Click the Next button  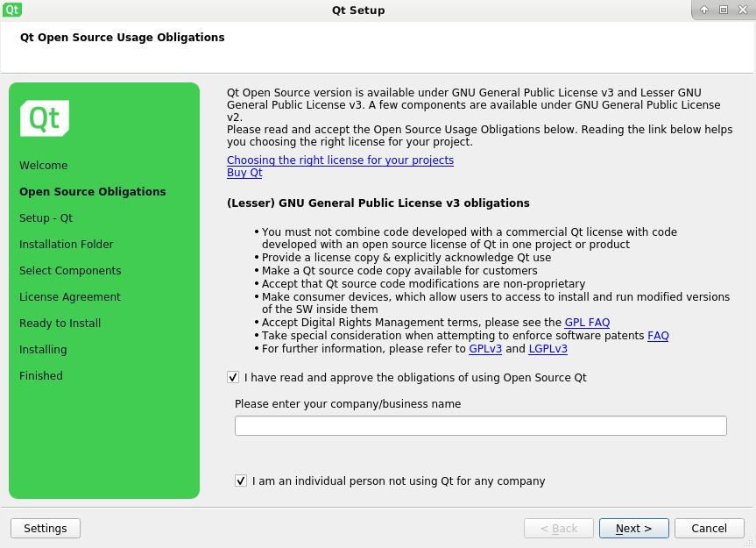pyautogui.click(x=634, y=528)
